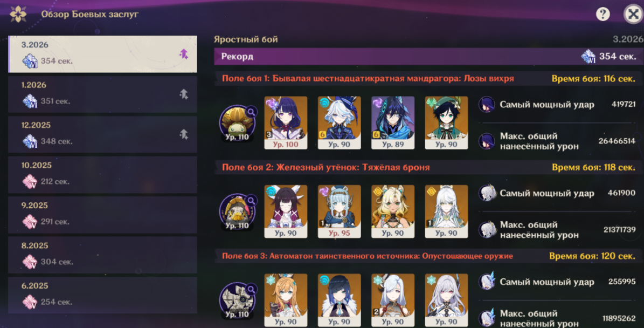Click the Ур. 95 character portrait in Battlefield 2
Image resolution: width=644 pixels, height=328 pixels.
point(340,211)
